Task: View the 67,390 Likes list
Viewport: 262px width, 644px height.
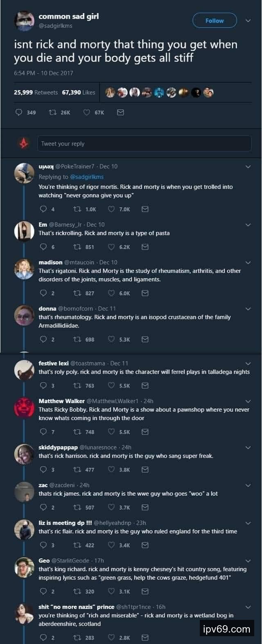Action: tap(79, 93)
